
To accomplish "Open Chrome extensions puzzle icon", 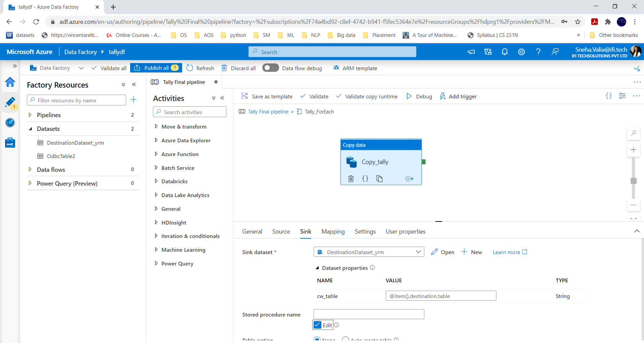I will 608,22.
